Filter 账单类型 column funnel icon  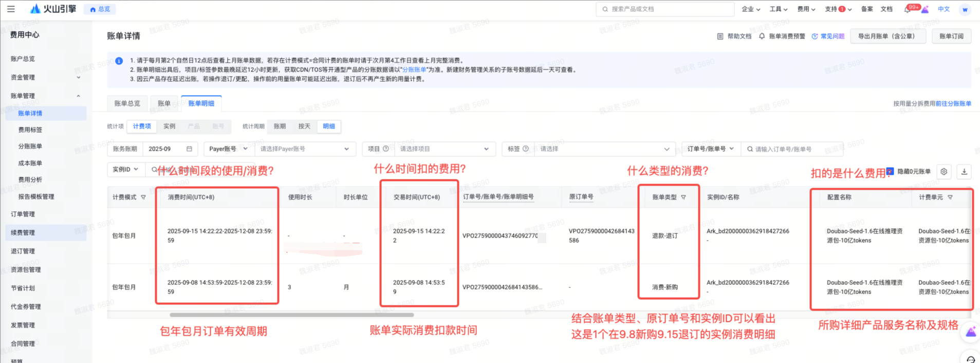683,197
